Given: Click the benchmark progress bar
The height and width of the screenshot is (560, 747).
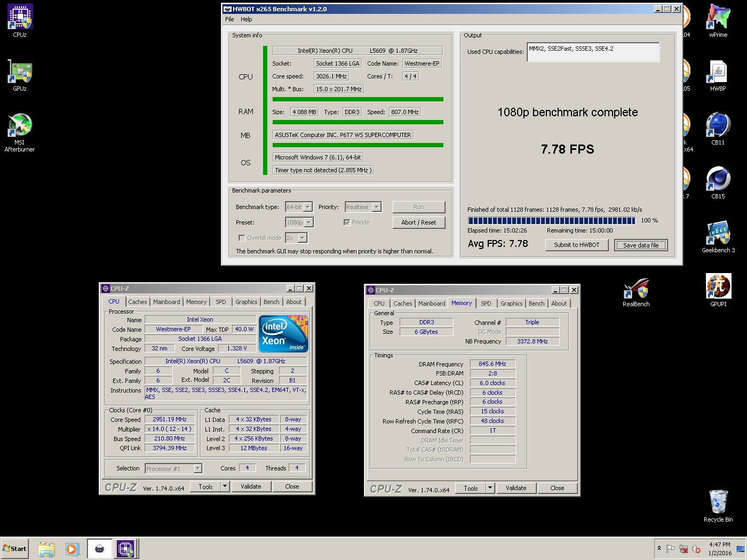Looking at the screenshot, I should tap(552, 221).
